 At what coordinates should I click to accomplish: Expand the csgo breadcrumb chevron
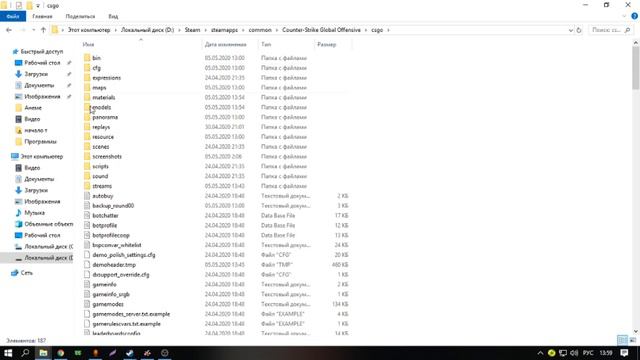[388, 30]
